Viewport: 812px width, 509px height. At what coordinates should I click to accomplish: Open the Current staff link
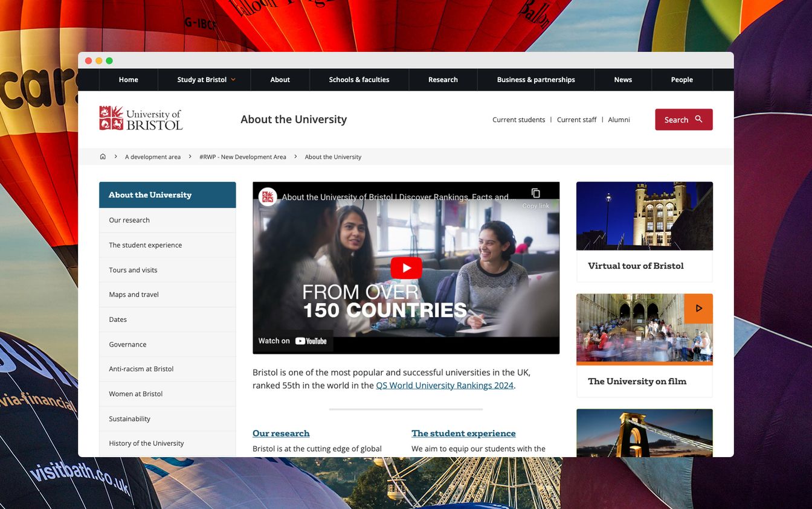[576, 120]
